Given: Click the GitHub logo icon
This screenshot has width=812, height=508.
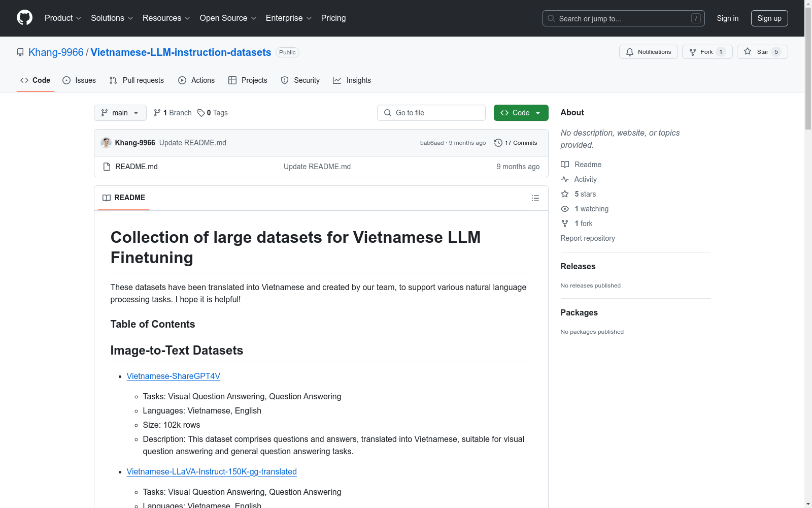Looking at the screenshot, I should coord(24,18).
